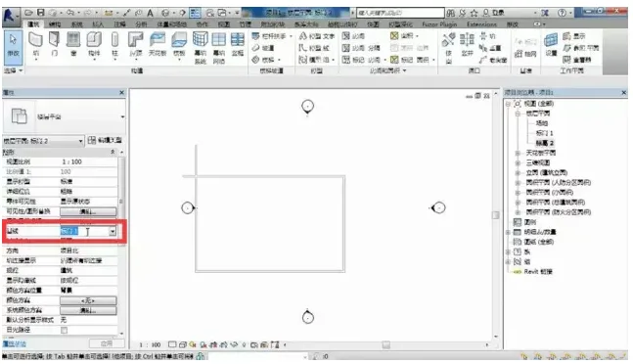Select the Ramp tool in the ribbon
The height and width of the screenshot is (364, 633).
click(263, 48)
